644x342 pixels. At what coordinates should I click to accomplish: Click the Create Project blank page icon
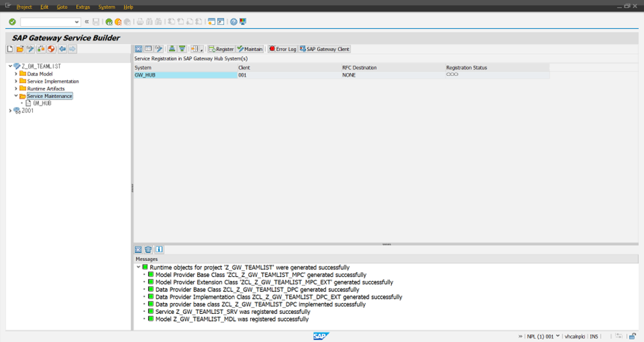tap(10, 49)
